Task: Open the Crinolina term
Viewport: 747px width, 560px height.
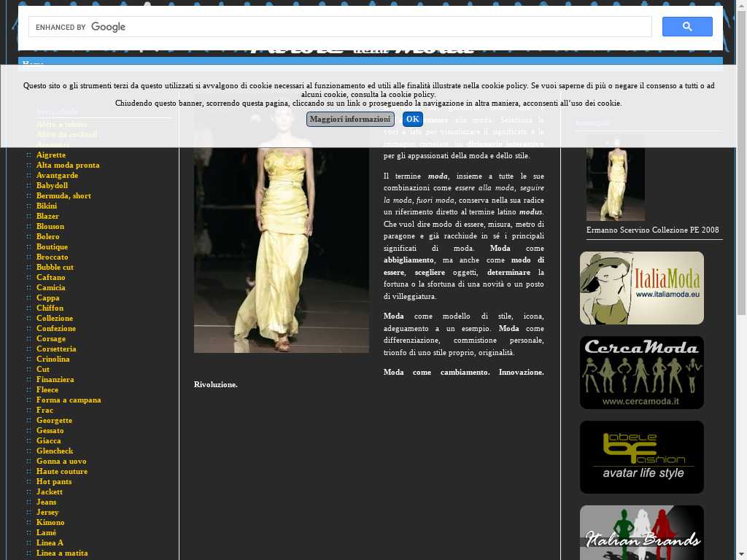Action: 53,359
